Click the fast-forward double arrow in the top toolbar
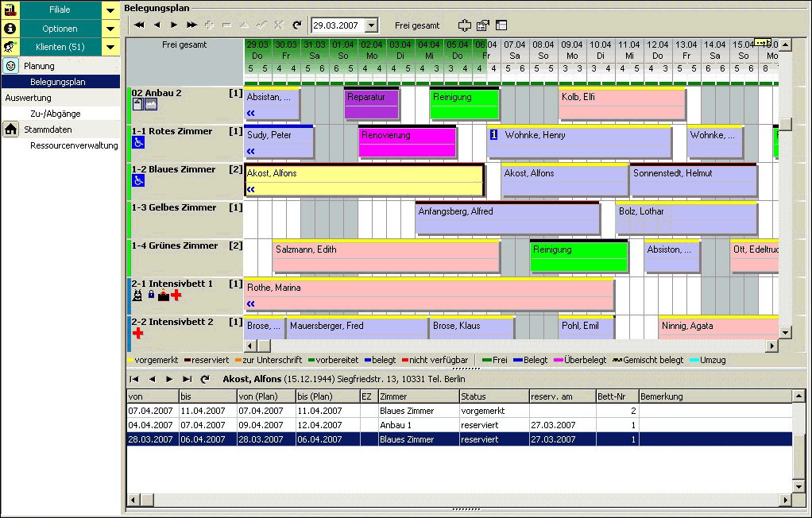Screen dimensions: 812x518 click(191, 25)
